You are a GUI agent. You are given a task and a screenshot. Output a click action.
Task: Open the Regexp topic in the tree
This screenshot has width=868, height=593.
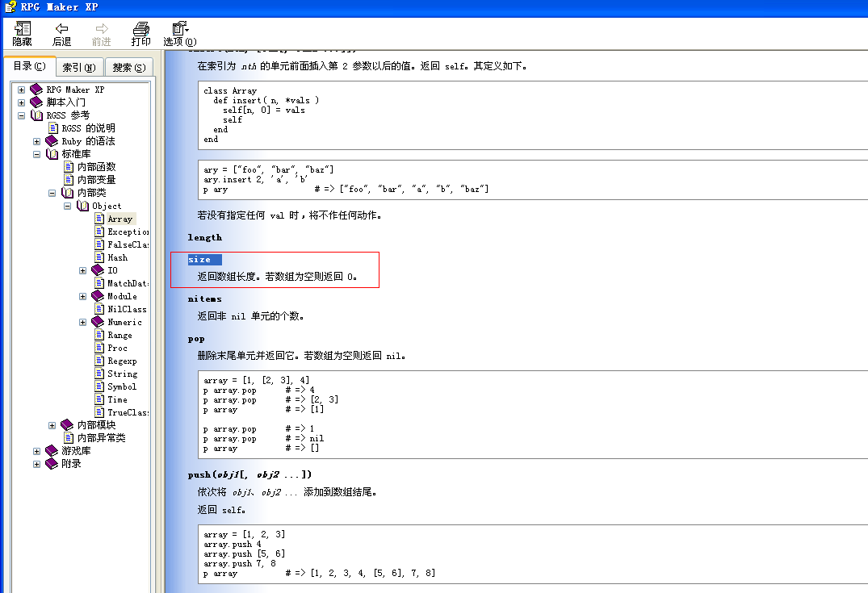tap(122, 361)
